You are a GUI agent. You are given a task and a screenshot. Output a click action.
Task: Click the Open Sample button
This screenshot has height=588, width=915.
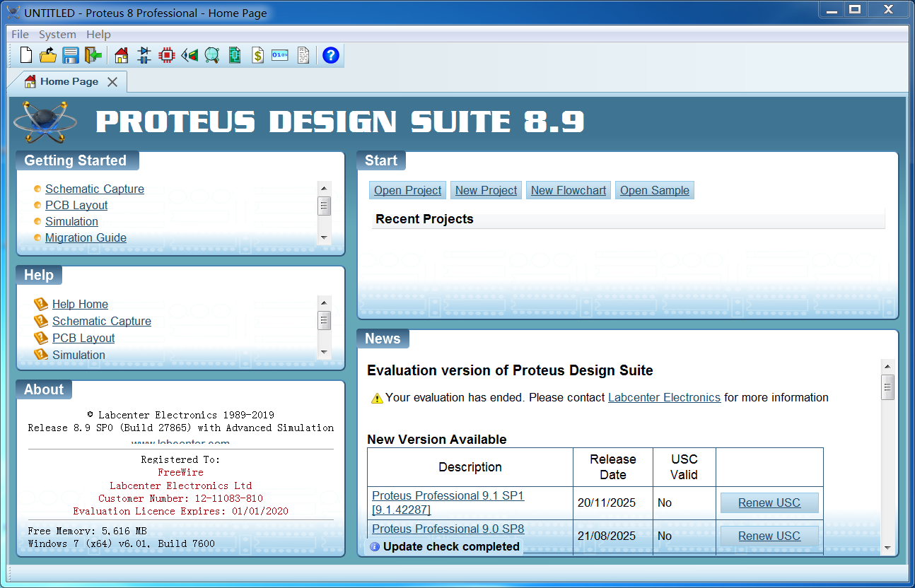point(654,190)
